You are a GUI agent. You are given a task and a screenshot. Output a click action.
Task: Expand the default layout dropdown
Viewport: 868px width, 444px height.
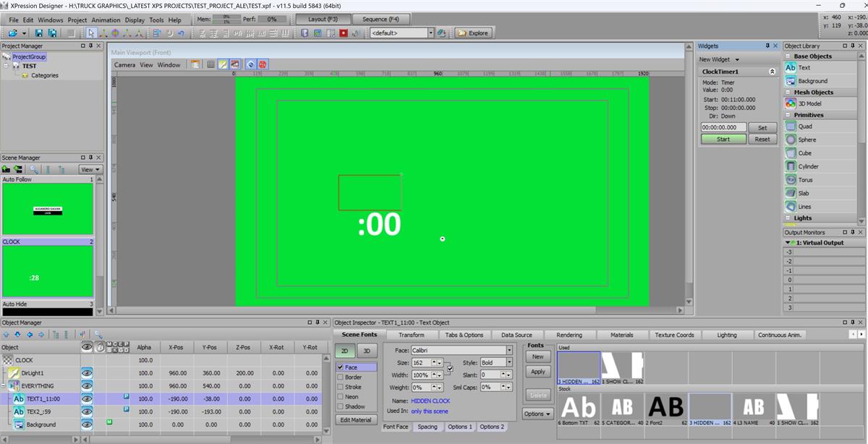tap(430, 33)
